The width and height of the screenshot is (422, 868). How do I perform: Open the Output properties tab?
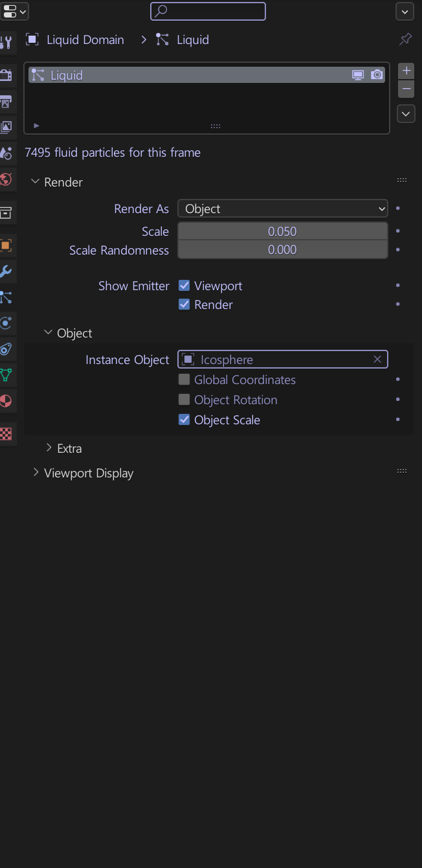(x=6, y=101)
